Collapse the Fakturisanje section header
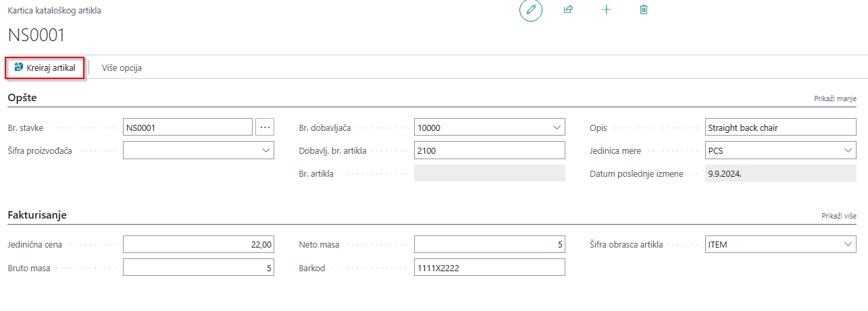This screenshot has height=311, width=868. [37, 215]
